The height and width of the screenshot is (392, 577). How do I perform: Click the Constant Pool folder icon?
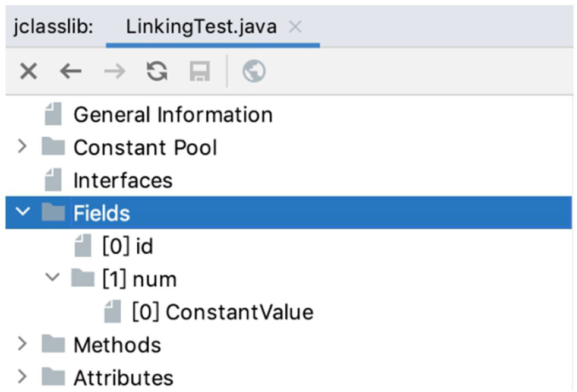(53, 147)
